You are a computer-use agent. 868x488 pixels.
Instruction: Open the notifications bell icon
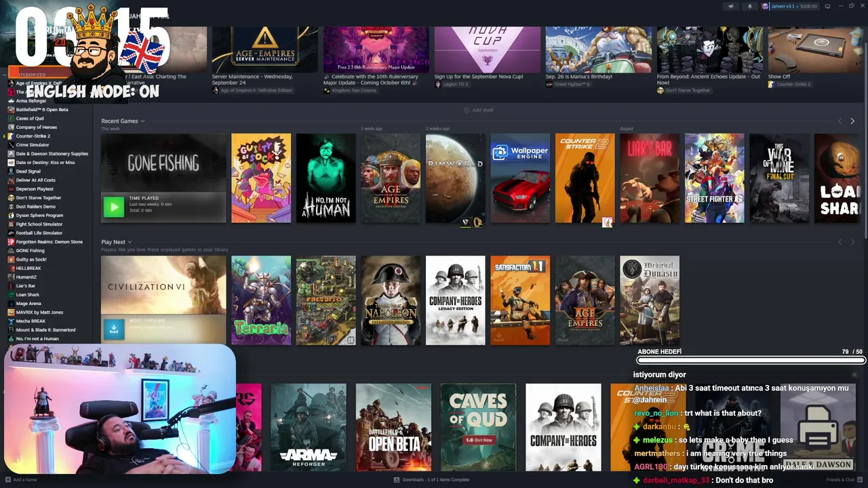[749, 6]
